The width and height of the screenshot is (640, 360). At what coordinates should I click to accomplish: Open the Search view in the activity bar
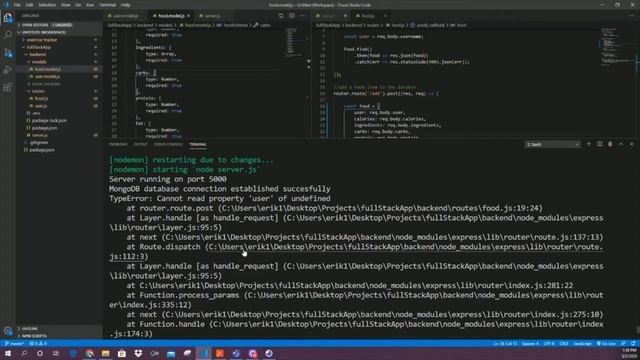pyautogui.click(x=8, y=35)
